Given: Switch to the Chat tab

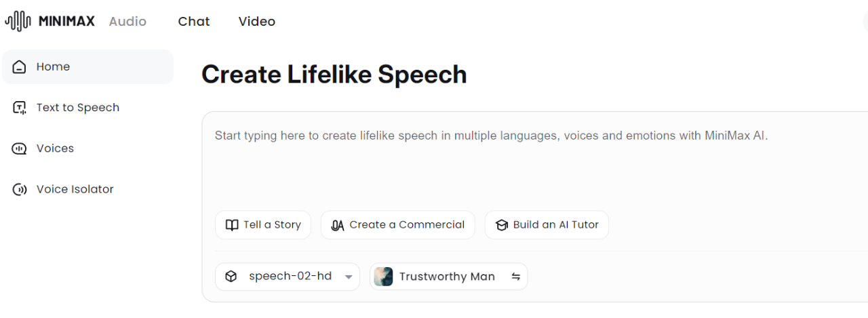Looking at the screenshot, I should pyautogui.click(x=194, y=21).
